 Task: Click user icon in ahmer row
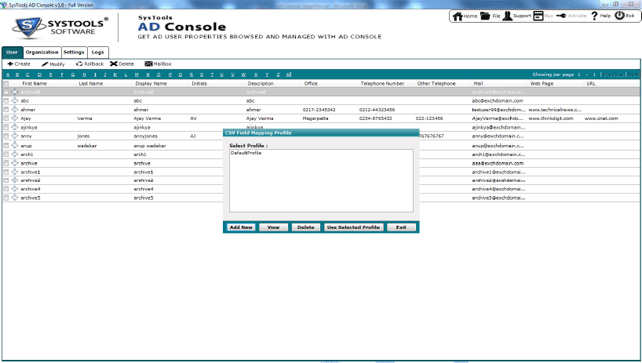pyautogui.click(x=15, y=110)
